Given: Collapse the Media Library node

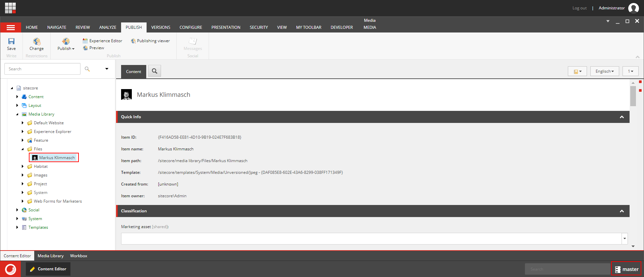Looking at the screenshot, I should click(17, 114).
